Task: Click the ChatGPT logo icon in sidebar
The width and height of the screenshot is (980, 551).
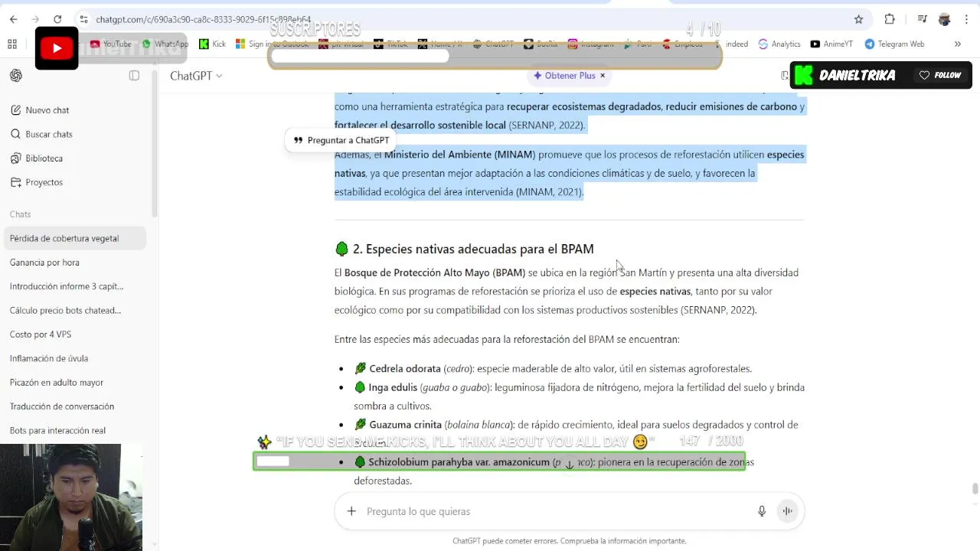Action: click(16, 75)
